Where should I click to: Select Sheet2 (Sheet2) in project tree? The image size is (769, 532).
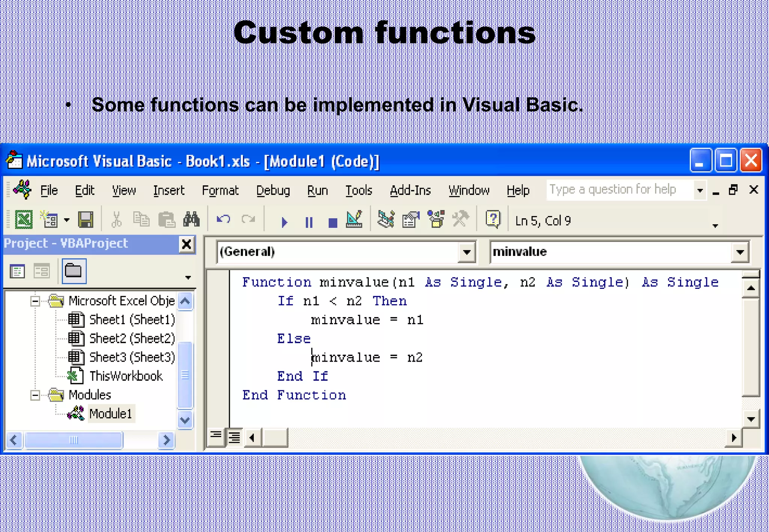(x=131, y=338)
